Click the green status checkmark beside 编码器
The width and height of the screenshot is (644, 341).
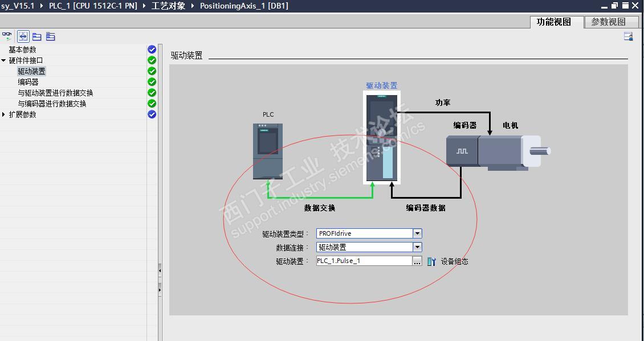tap(152, 82)
